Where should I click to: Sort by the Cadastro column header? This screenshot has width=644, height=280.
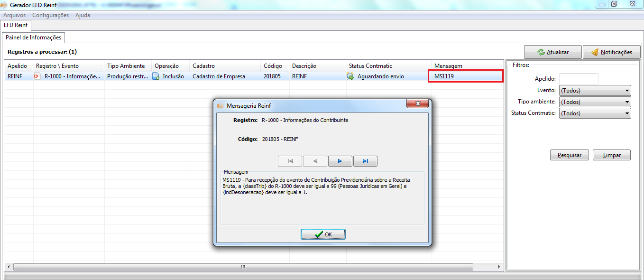point(225,66)
